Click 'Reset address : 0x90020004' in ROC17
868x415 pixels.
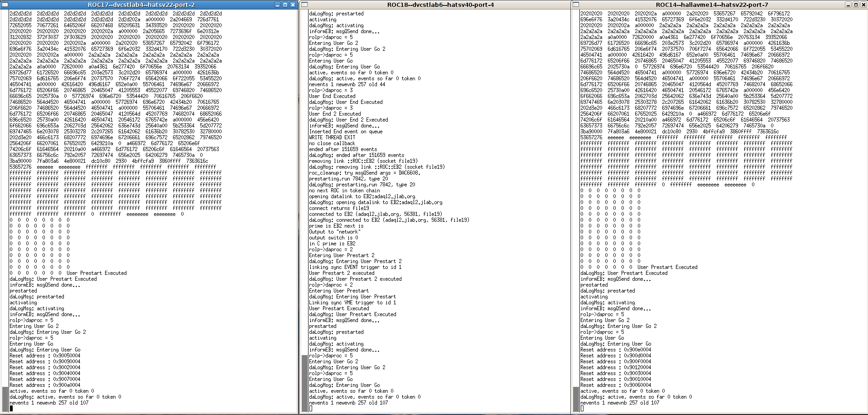[45, 367]
